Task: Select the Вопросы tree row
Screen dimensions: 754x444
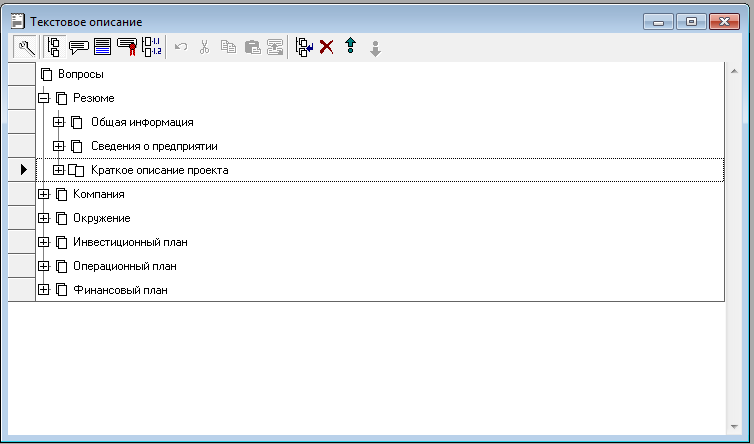Action: click(x=380, y=74)
